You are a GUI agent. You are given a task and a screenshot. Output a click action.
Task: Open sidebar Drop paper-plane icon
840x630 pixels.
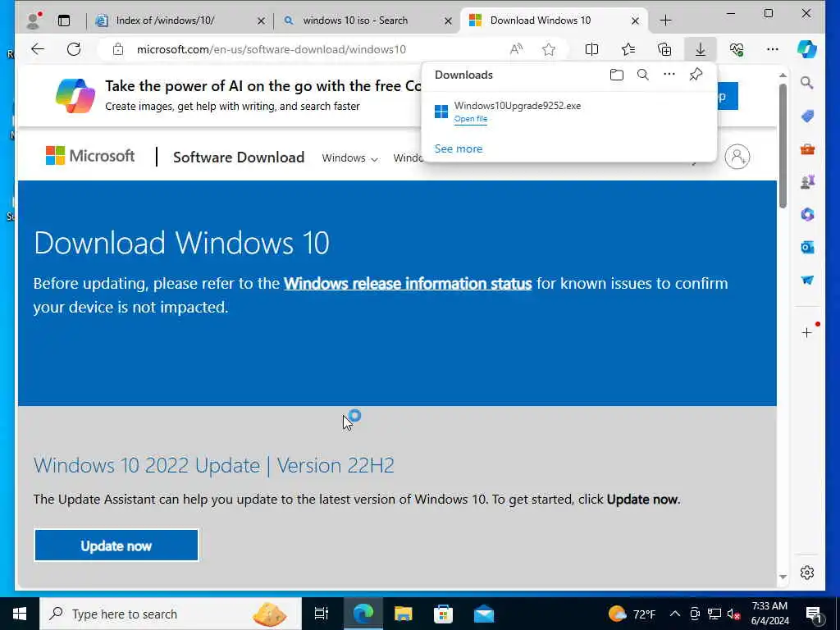[807, 281]
